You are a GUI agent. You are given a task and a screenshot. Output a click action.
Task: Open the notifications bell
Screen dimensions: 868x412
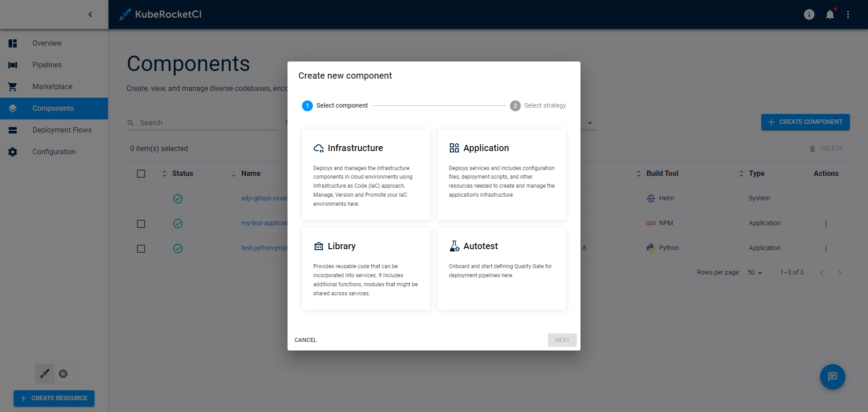coord(830,14)
